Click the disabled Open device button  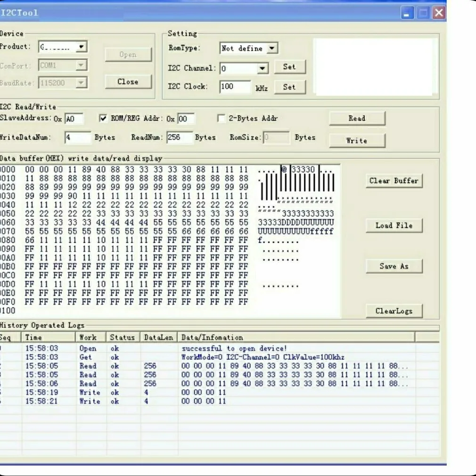[x=128, y=55]
